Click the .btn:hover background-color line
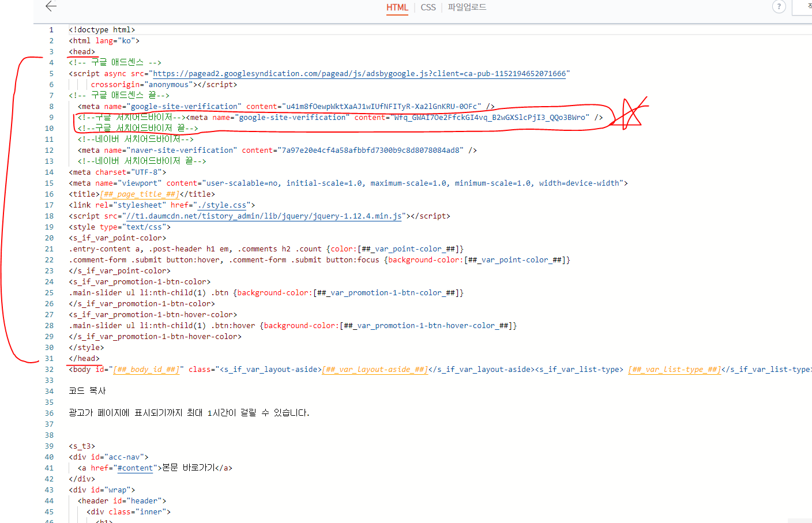 293,326
